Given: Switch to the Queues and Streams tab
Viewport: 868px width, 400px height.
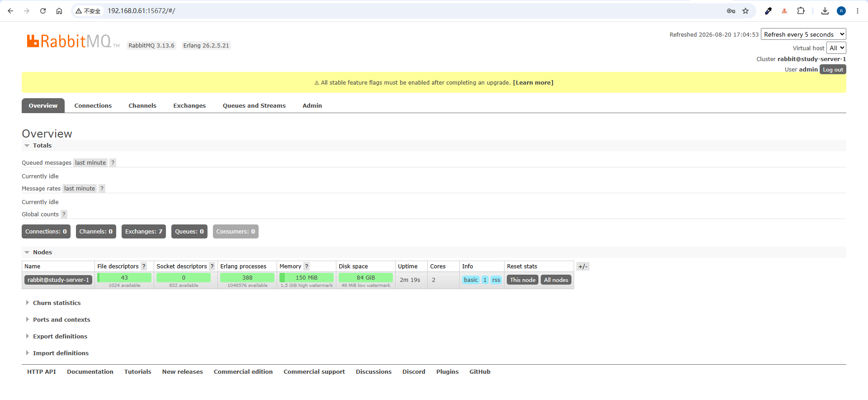Looking at the screenshot, I should click(254, 106).
